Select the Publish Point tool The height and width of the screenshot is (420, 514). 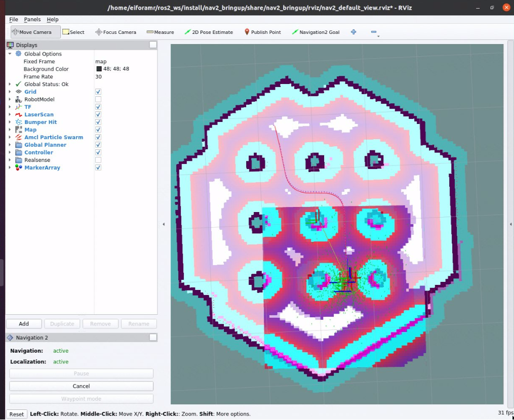[262, 32]
